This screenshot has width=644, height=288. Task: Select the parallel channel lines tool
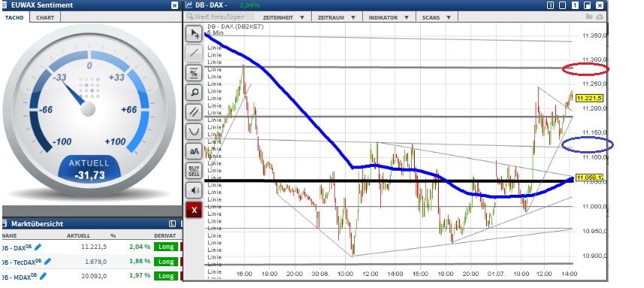(x=194, y=112)
